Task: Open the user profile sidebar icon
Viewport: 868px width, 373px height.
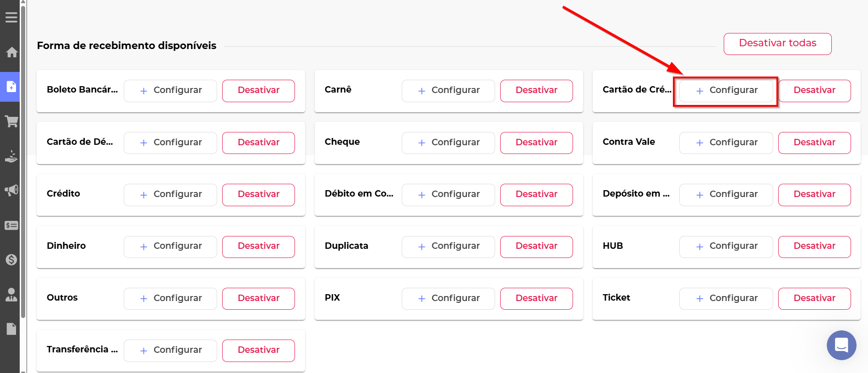Action: [x=11, y=295]
